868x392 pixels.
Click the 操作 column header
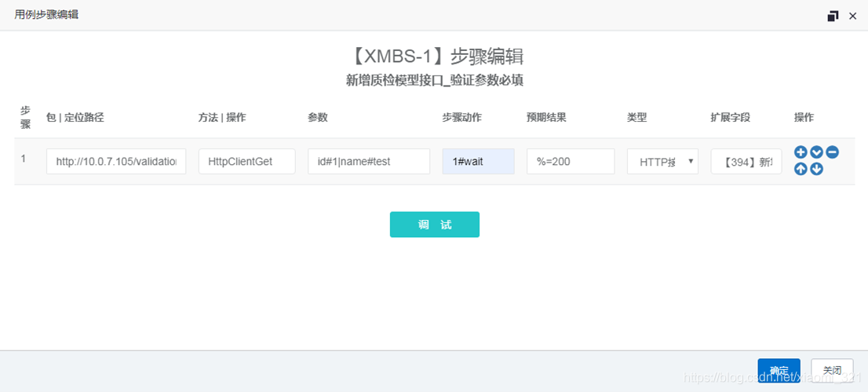tap(804, 118)
